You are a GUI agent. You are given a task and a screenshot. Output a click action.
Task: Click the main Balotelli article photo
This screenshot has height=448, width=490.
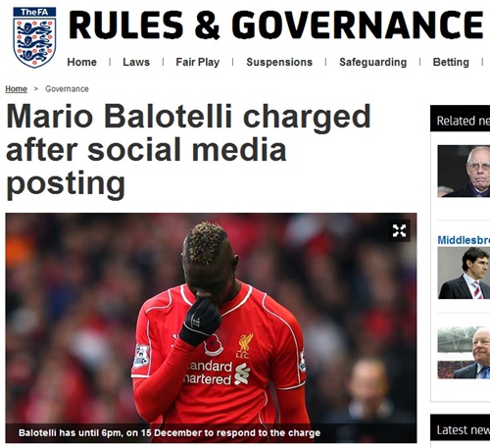pos(211,327)
